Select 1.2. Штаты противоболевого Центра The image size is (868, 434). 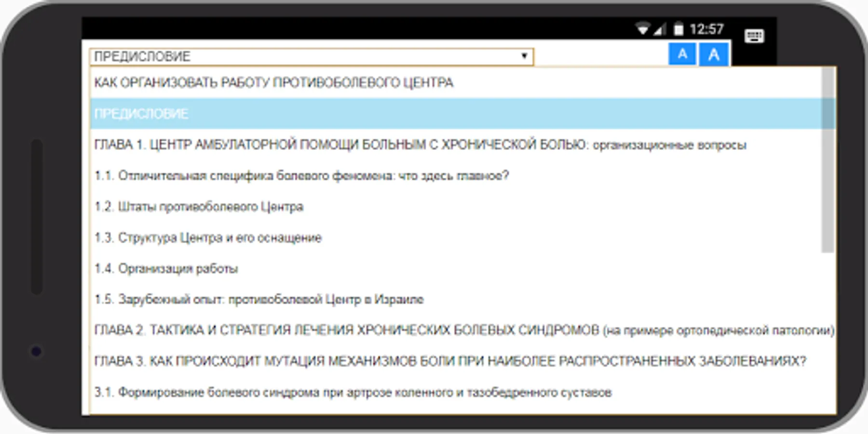click(x=456, y=206)
